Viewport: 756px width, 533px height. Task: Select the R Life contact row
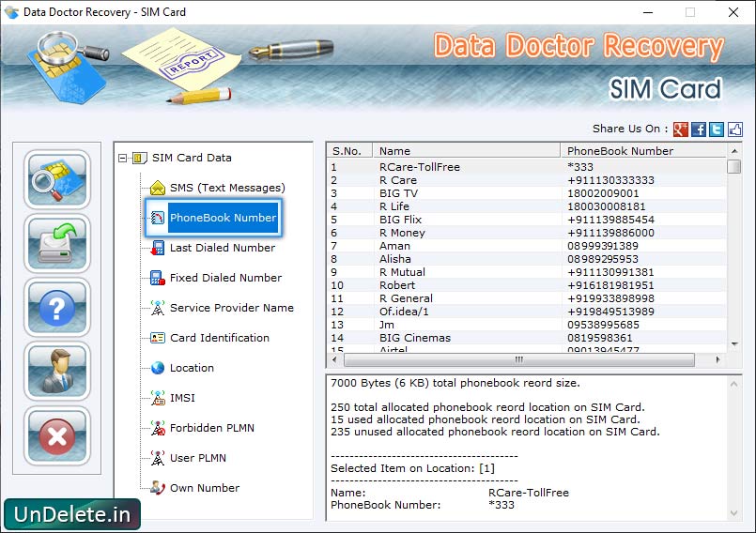point(527,206)
